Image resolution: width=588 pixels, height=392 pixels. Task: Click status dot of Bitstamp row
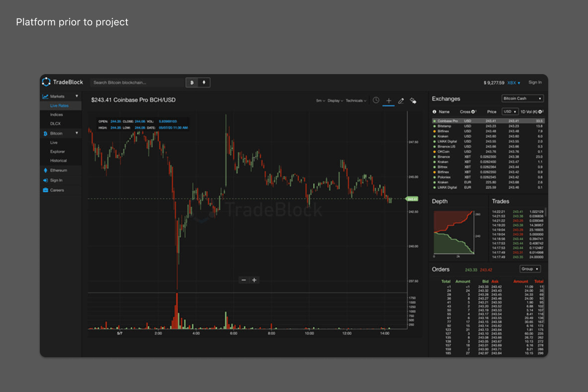tap(434, 126)
